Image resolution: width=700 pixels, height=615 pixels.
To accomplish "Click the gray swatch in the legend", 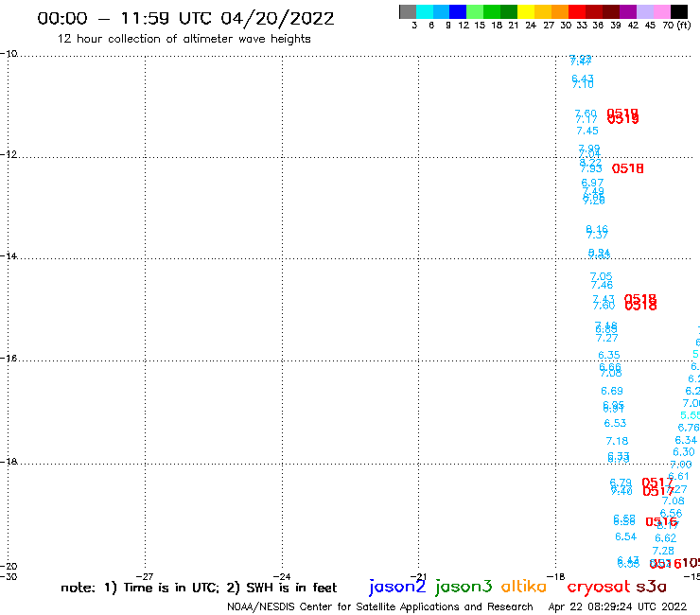I will click(x=408, y=11).
